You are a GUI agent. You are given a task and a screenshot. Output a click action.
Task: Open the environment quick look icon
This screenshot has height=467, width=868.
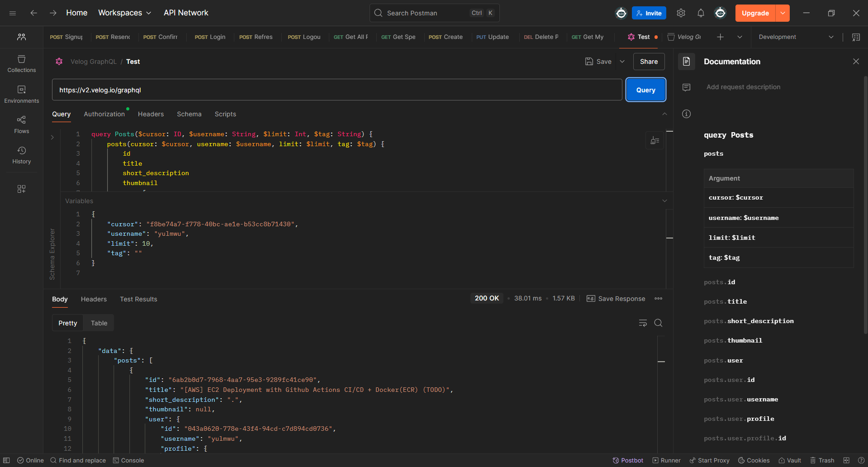click(x=856, y=37)
